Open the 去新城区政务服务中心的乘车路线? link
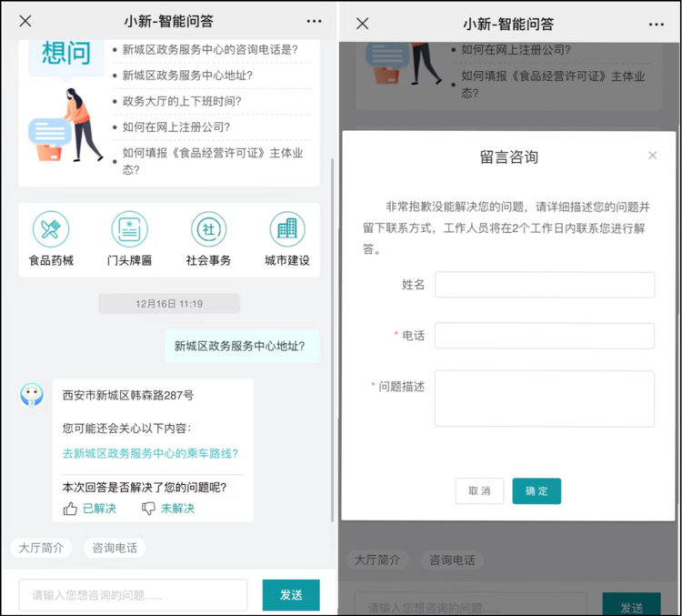Viewport: 682px width, 616px height. click(x=150, y=453)
